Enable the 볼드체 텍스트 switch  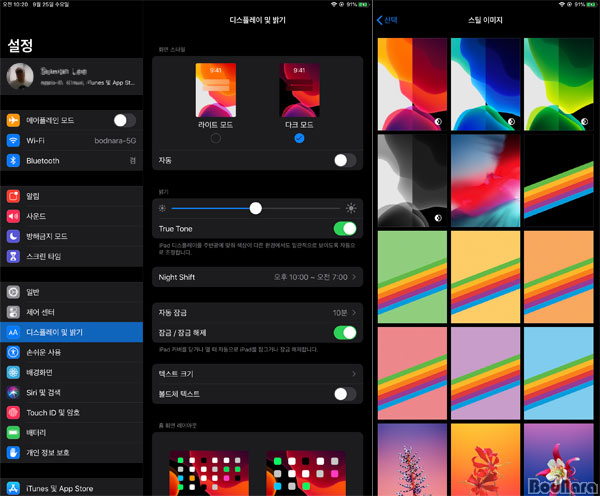[x=345, y=393]
